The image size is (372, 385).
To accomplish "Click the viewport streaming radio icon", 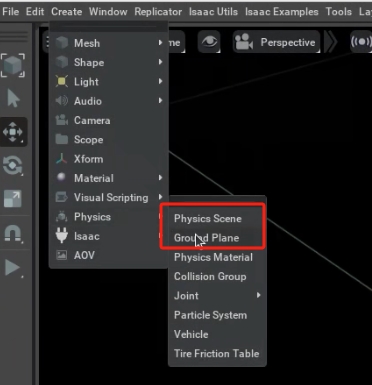I will (361, 42).
